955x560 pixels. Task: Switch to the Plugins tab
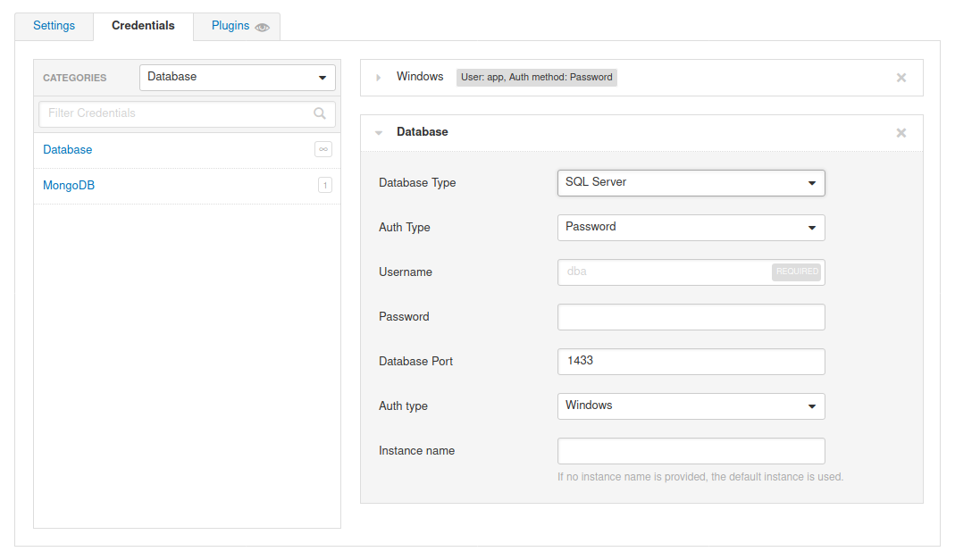pos(230,26)
